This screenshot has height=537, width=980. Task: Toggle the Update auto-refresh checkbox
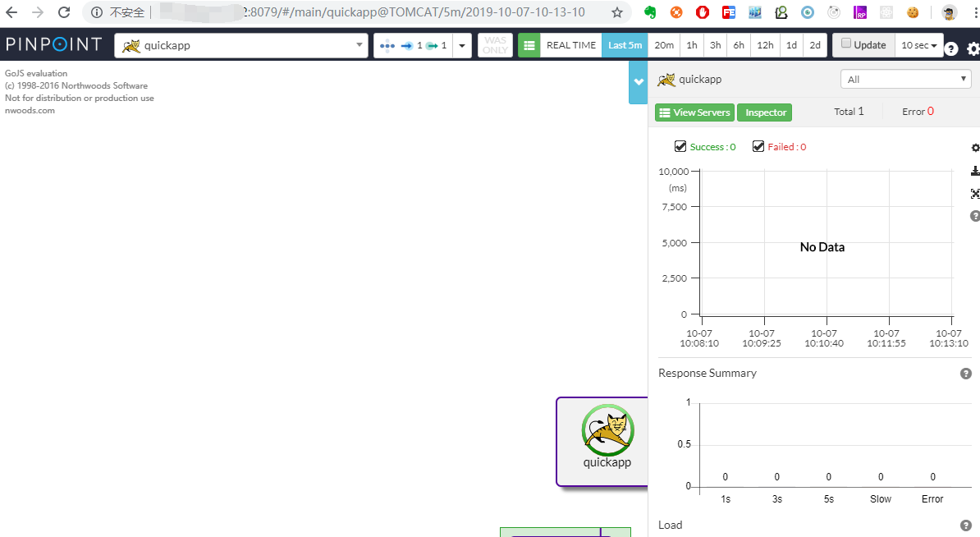(846, 44)
